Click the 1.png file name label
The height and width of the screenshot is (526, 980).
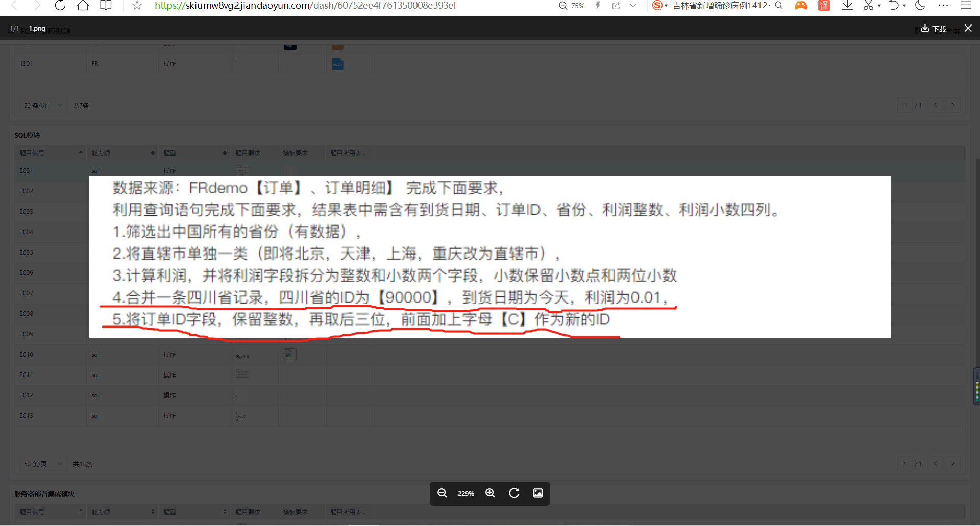[x=37, y=29]
